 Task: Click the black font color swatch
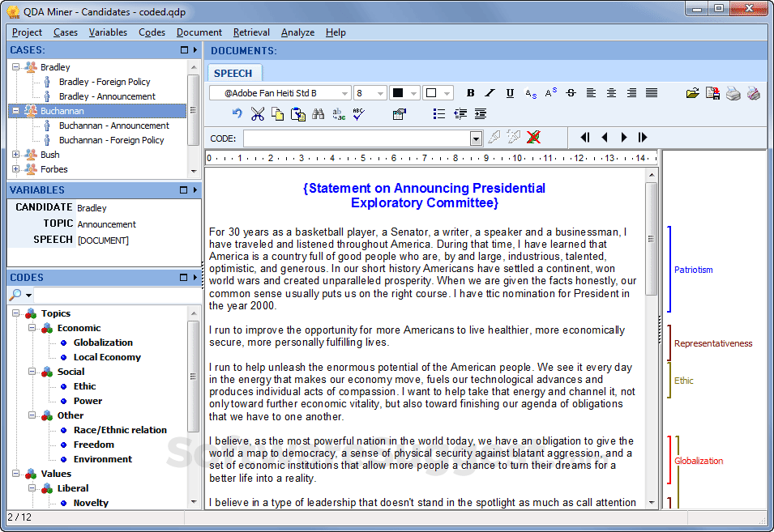pos(398,93)
